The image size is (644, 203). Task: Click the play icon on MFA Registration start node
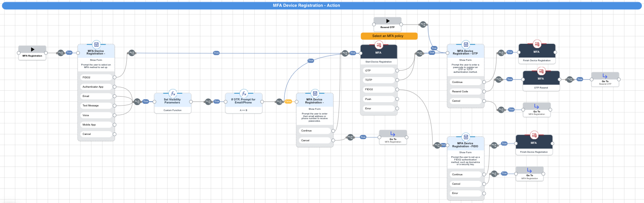point(32,50)
